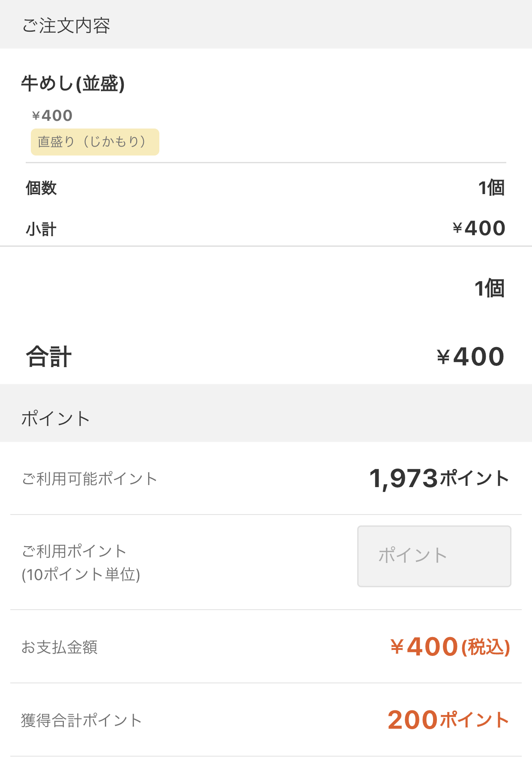Click the ポイント section header

(56, 419)
